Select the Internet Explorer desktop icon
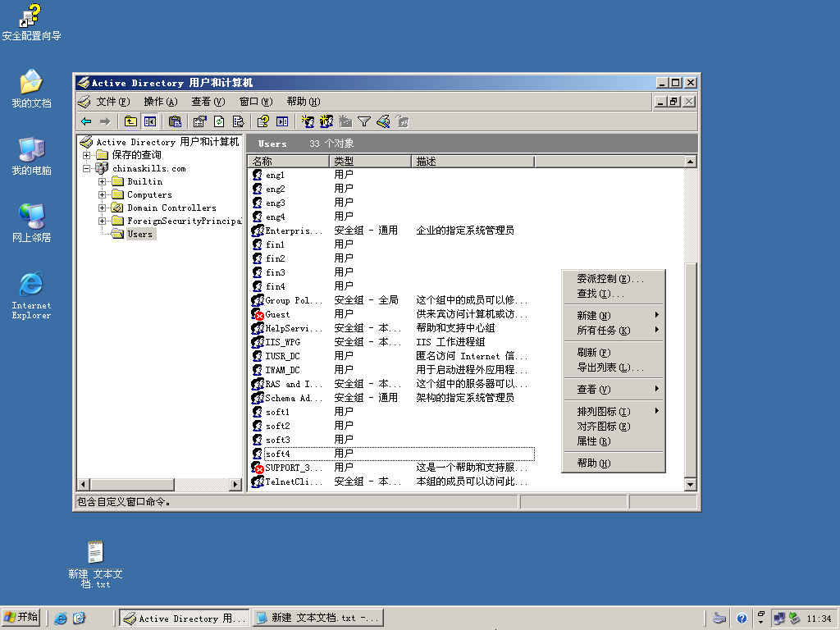Screen dimensions: 840x630 point(31,296)
